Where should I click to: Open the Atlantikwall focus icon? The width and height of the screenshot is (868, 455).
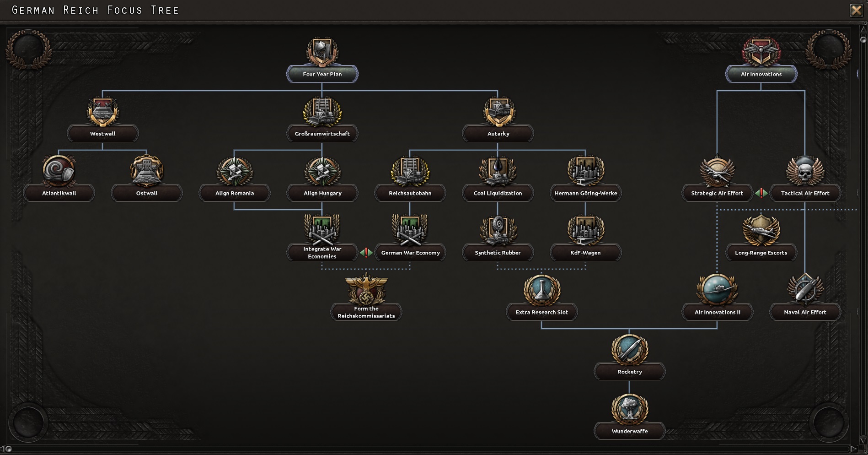click(x=59, y=171)
